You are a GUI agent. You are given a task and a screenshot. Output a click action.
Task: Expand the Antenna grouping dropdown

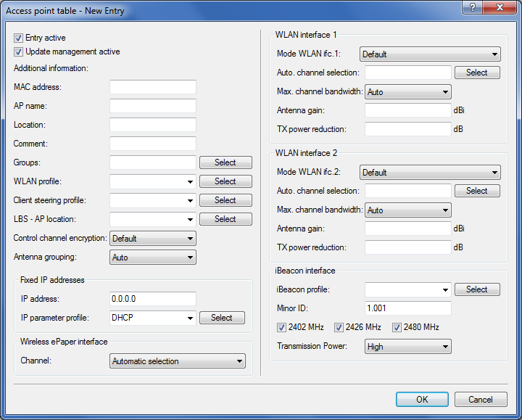click(x=153, y=258)
